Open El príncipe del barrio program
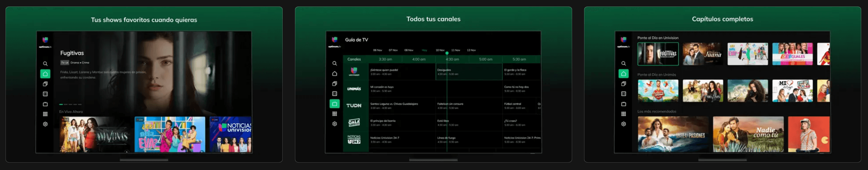Screen dimensions: 868x170 402,122
